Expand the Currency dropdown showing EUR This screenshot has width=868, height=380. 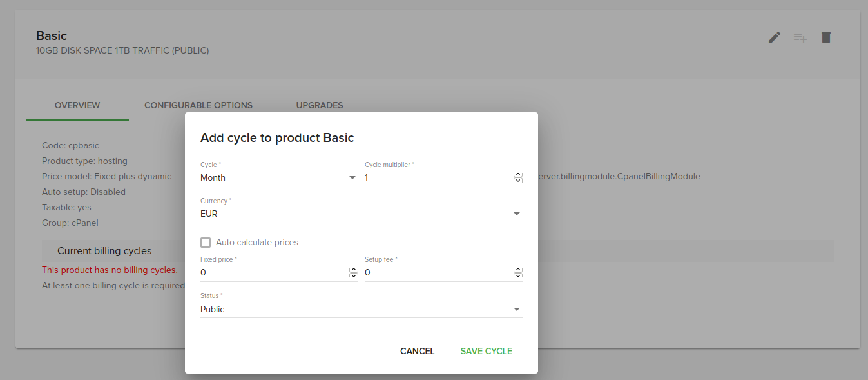click(361, 214)
